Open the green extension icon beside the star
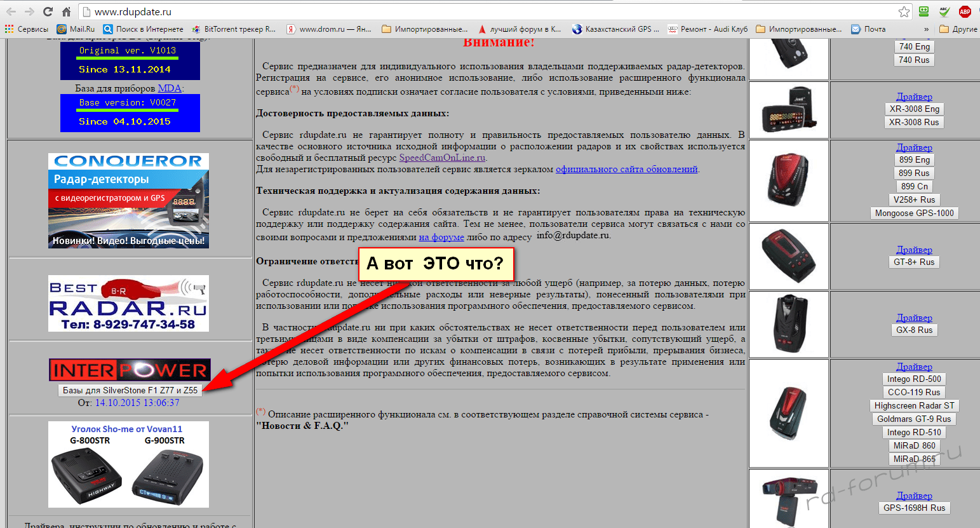This screenshot has width=980, height=528. 924,11
